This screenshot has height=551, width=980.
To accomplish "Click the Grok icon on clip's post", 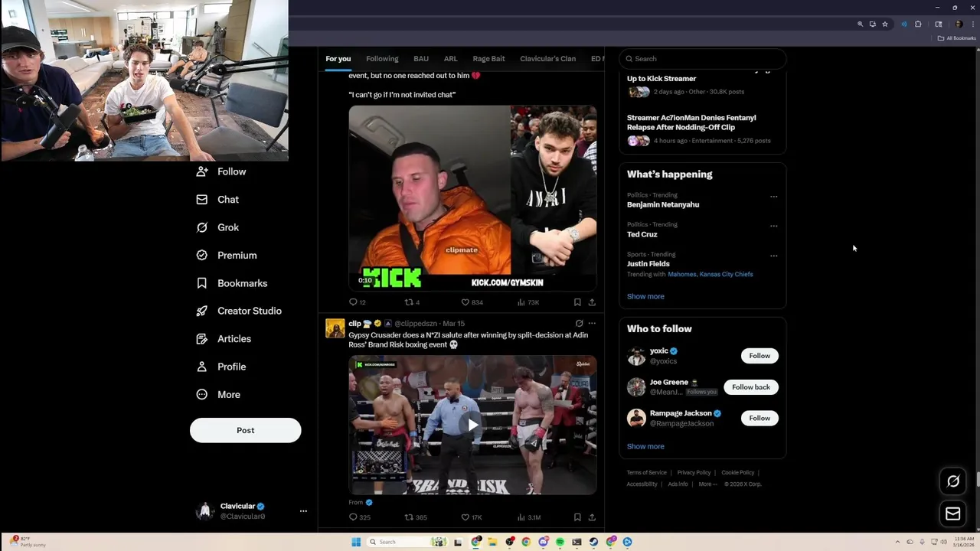I will pos(579,323).
